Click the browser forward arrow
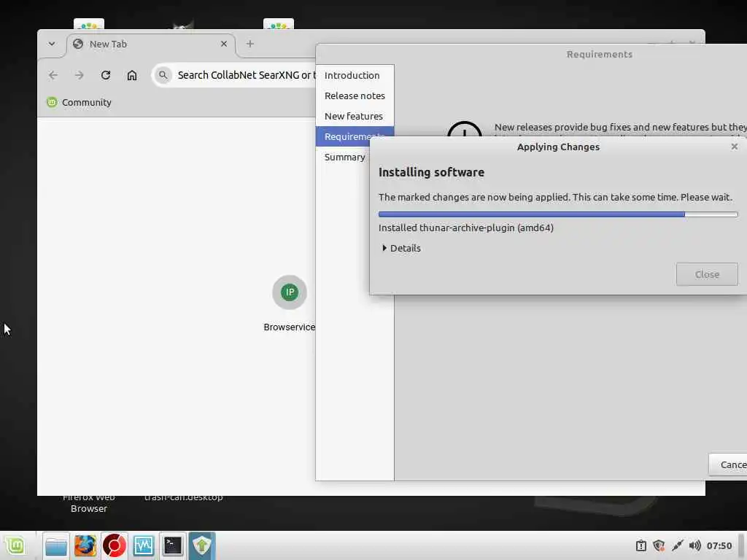747x560 pixels. tap(79, 75)
